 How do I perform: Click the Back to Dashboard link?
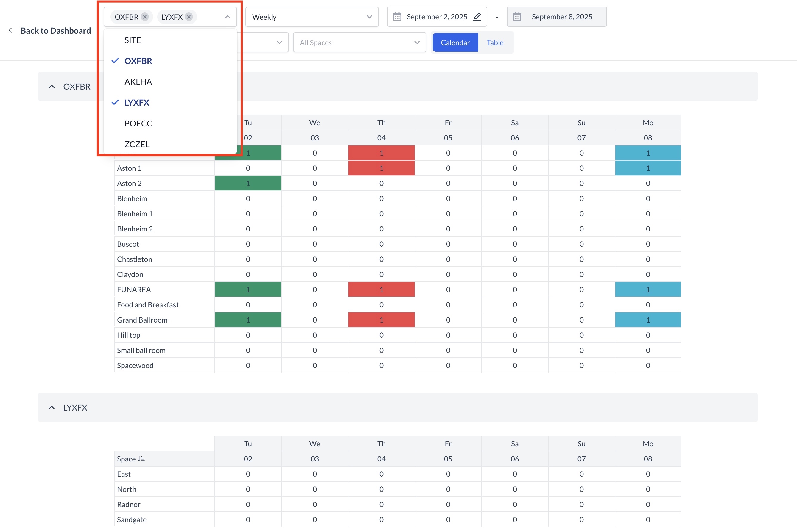point(56,31)
